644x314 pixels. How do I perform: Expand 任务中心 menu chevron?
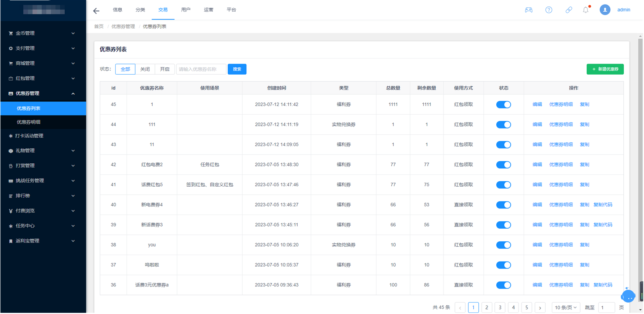pyautogui.click(x=73, y=226)
